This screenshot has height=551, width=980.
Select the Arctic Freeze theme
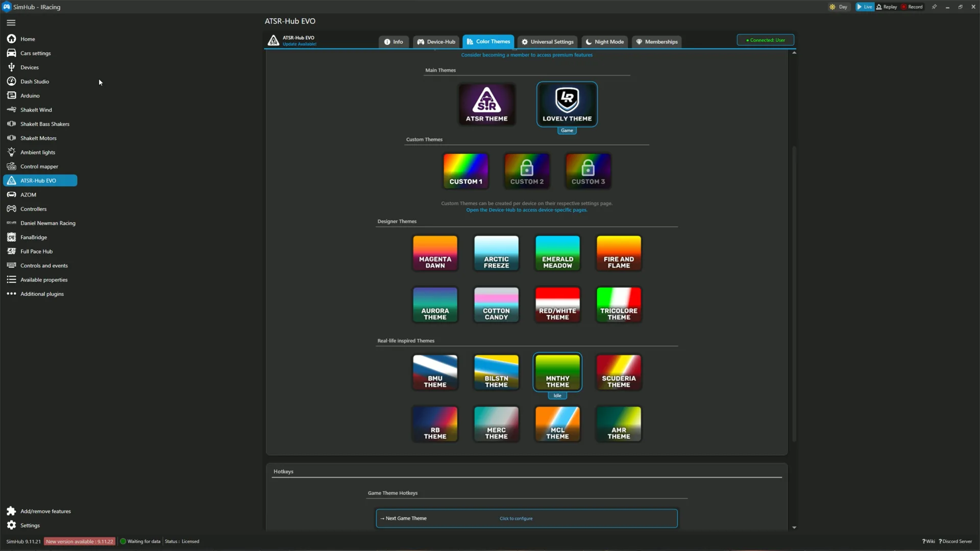[497, 253]
